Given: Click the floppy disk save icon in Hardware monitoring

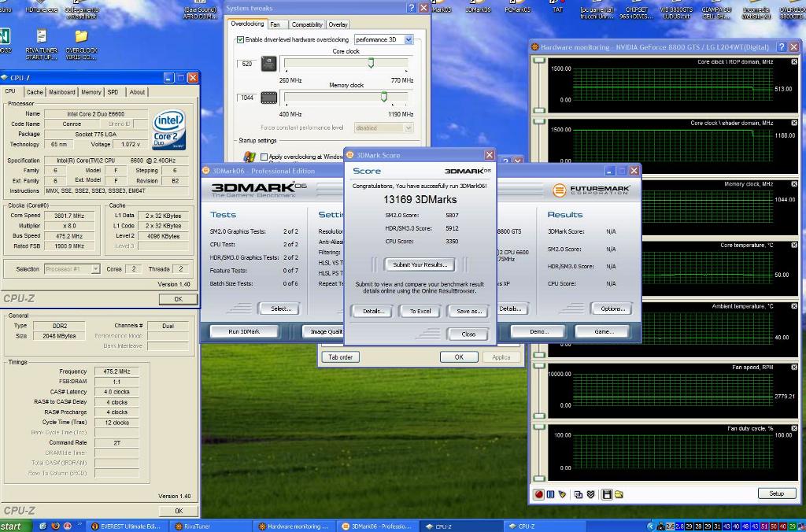Looking at the screenshot, I should pyautogui.click(x=607, y=494).
